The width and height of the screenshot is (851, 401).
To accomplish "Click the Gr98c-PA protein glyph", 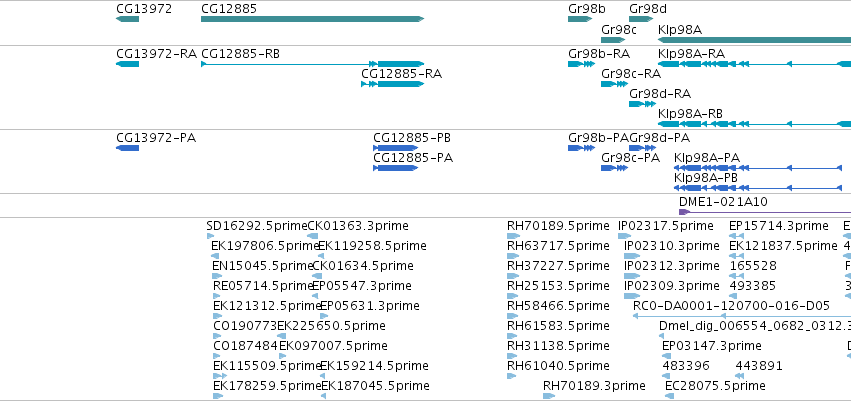I will tap(614, 168).
